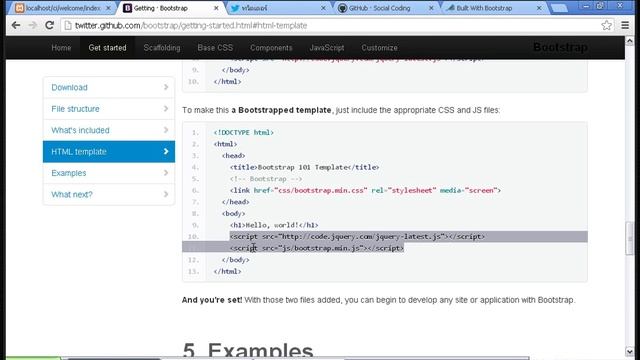Open Base CSS navbar item

tap(215, 48)
